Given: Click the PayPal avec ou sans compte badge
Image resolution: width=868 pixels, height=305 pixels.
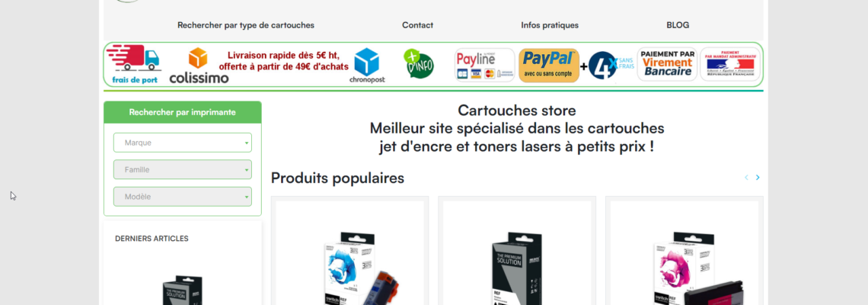Looking at the screenshot, I should tap(548, 66).
